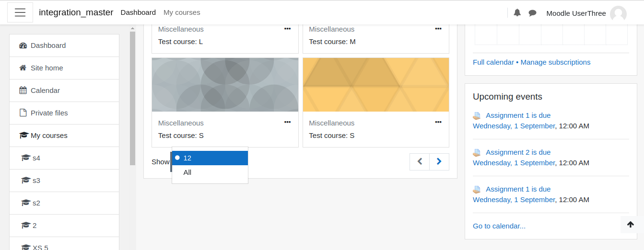Viewport: 644px width, 250px height.
Task: Click the first Wednesday, 1 September date link
Action: click(514, 126)
